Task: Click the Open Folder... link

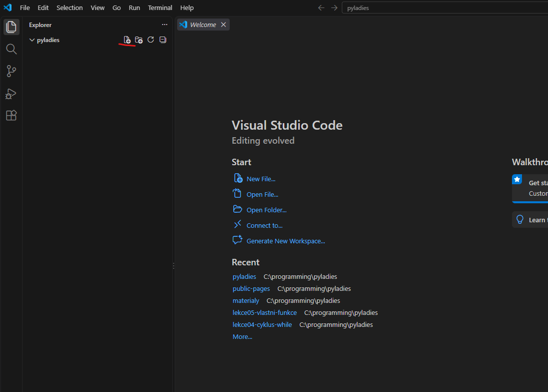Action: (x=266, y=210)
